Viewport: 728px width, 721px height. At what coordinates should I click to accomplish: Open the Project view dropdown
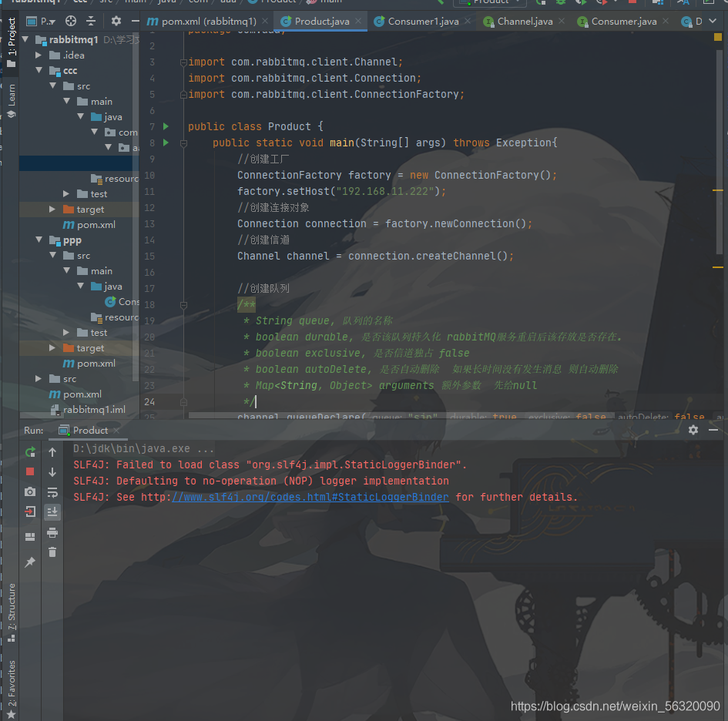[x=41, y=21]
